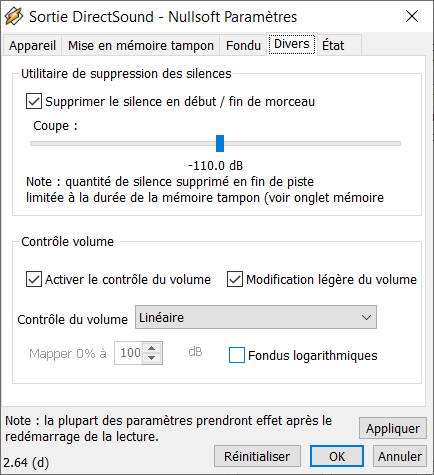
Task: Click the Réinitialiser button
Action: click(x=257, y=456)
